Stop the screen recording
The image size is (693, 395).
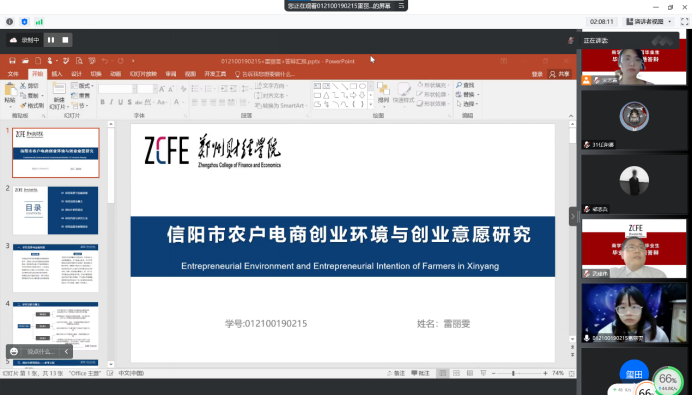(x=65, y=40)
